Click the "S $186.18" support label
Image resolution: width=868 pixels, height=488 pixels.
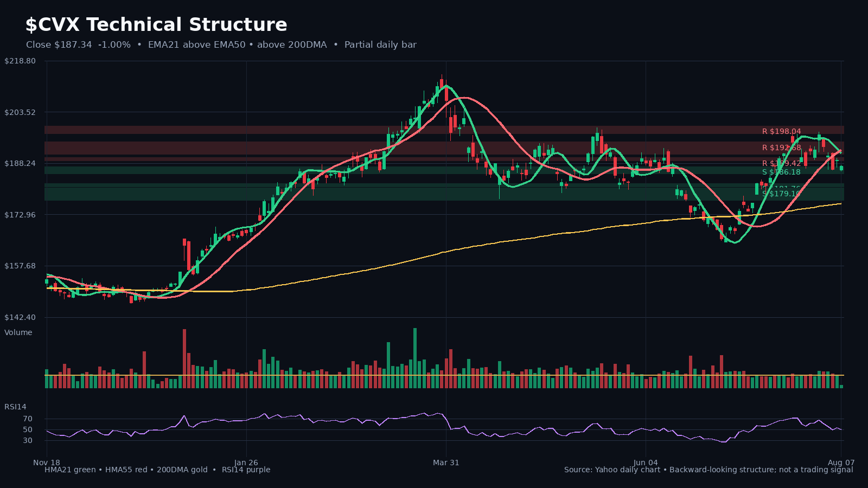[x=781, y=172]
